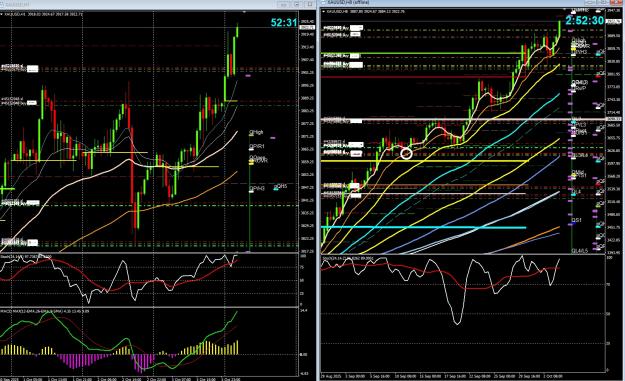This screenshot has height=381, width=625.
Task: Click the 2:52:30 candle countdown timer
Action: tap(584, 21)
